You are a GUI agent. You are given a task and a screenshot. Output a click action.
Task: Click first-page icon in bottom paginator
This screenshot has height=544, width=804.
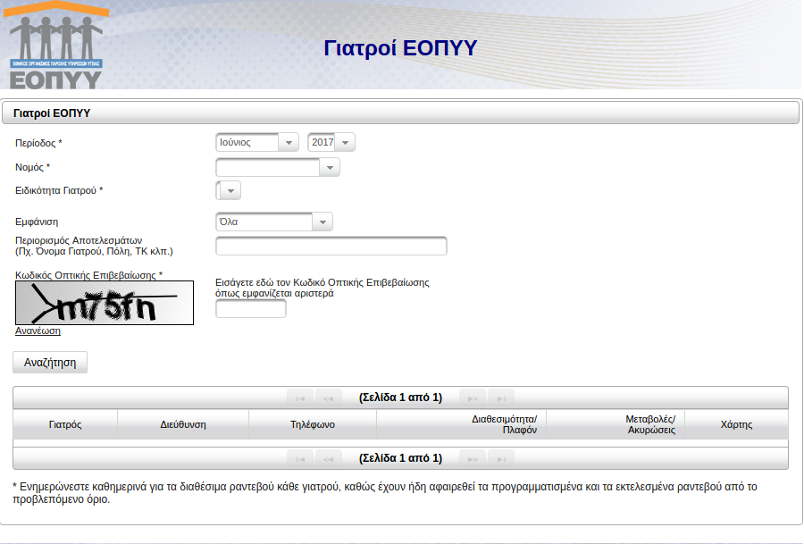[x=300, y=458]
